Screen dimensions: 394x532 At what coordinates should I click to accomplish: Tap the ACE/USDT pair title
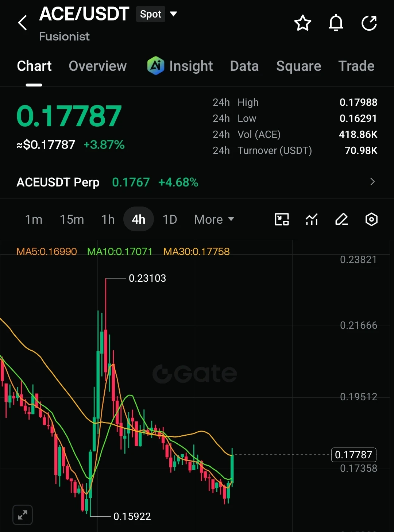pyautogui.click(x=84, y=14)
